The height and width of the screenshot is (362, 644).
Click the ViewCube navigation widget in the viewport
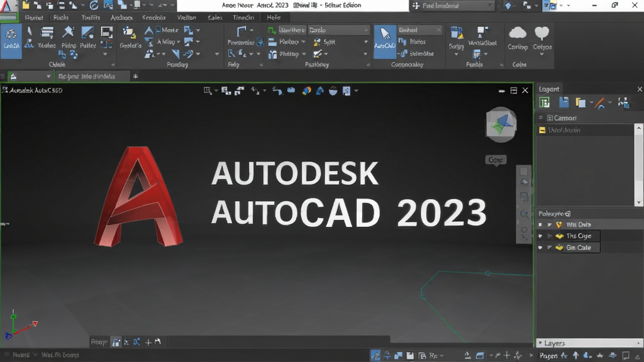(501, 124)
